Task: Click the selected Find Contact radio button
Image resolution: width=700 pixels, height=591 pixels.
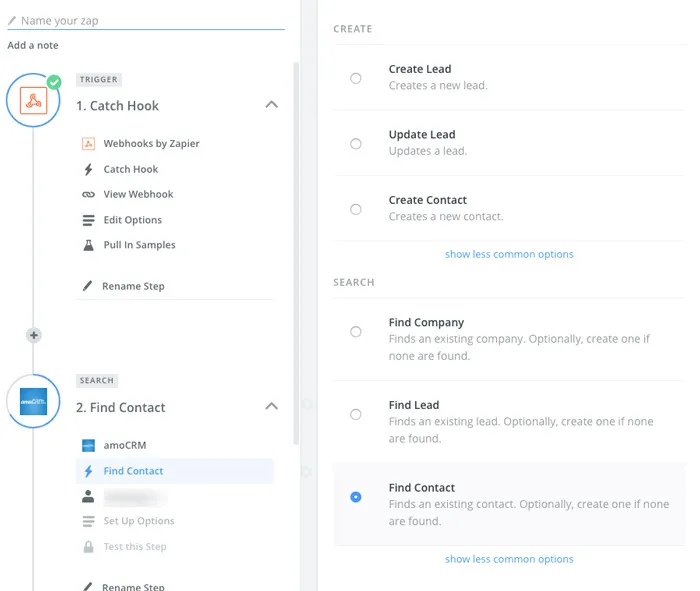Action: pyautogui.click(x=356, y=497)
